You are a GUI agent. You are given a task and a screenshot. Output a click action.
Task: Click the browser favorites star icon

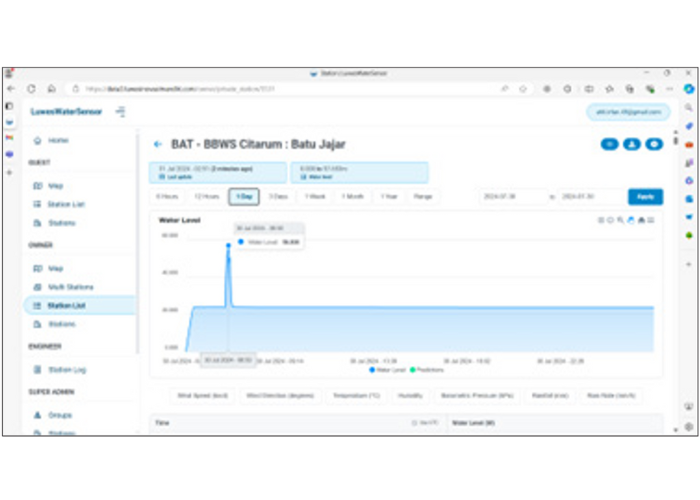pos(522,88)
